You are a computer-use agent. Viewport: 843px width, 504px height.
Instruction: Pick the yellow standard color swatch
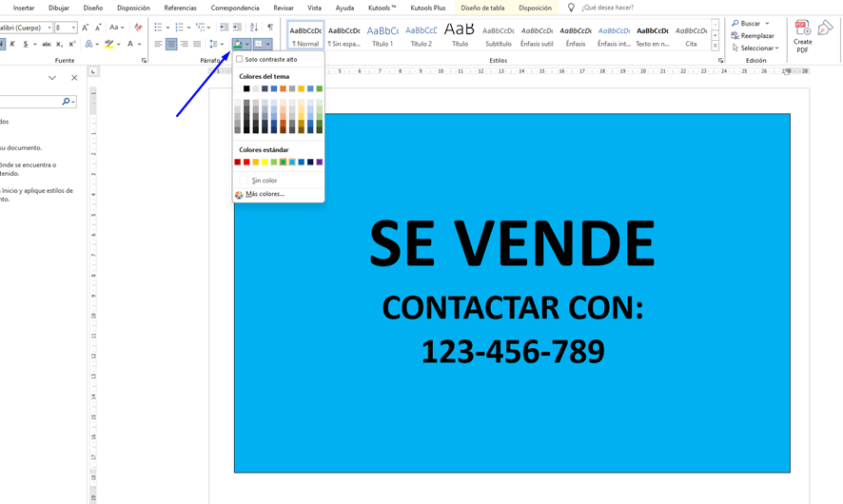pos(265,163)
